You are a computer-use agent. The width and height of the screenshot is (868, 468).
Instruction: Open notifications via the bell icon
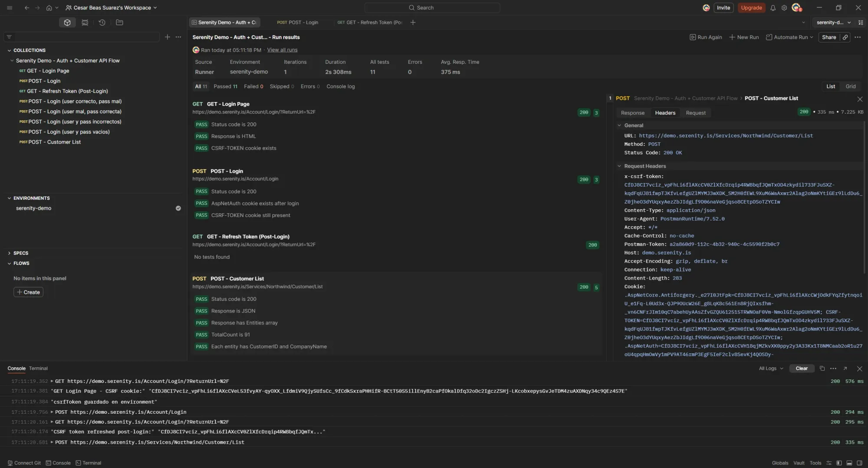tap(773, 7)
